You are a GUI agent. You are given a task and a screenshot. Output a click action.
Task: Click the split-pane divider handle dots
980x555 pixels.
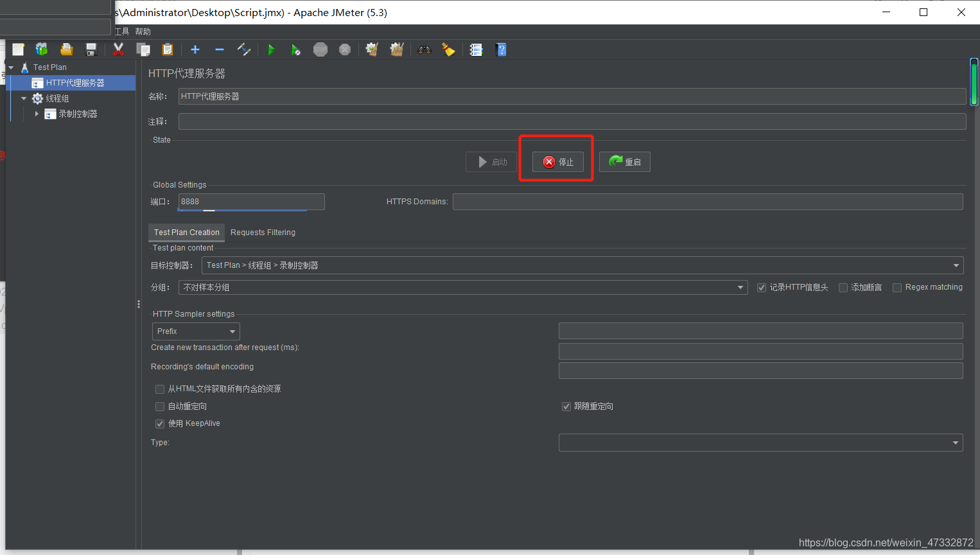click(x=139, y=304)
